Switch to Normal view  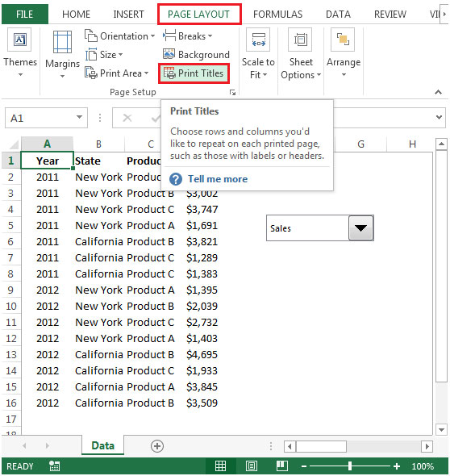click(220, 466)
